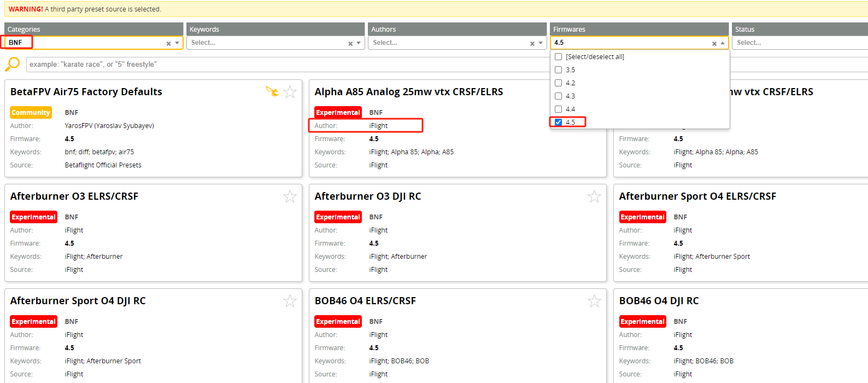Click keywords iFlight; BOB46; BOB on ELRS/CRSF card
Image resolution: width=868 pixels, height=383 pixels.
pyautogui.click(x=399, y=361)
